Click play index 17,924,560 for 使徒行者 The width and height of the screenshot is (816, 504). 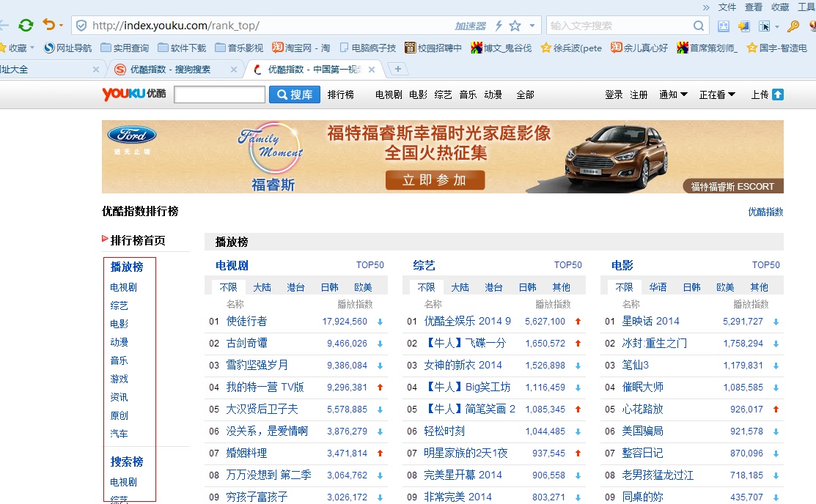[x=345, y=322]
